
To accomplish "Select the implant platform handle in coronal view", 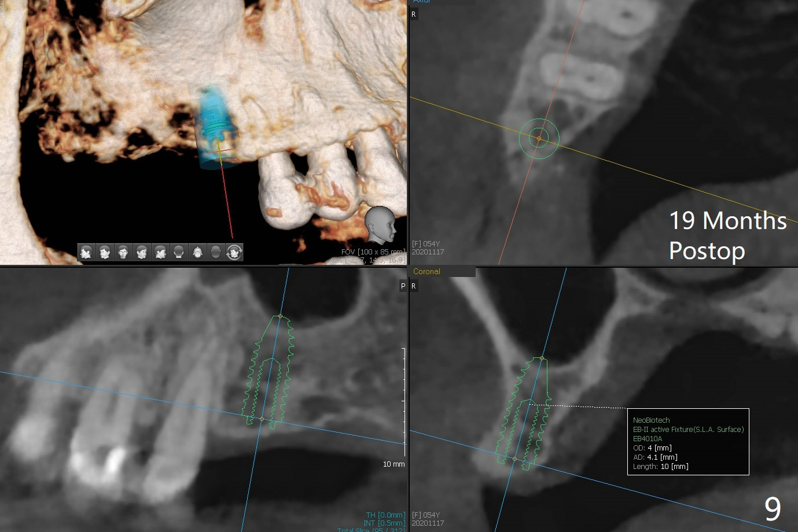I will pyautogui.click(x=514, y=459).
